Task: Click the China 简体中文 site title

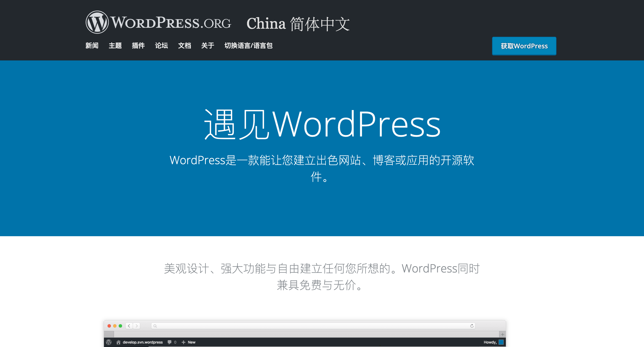Action: point(298,24)
